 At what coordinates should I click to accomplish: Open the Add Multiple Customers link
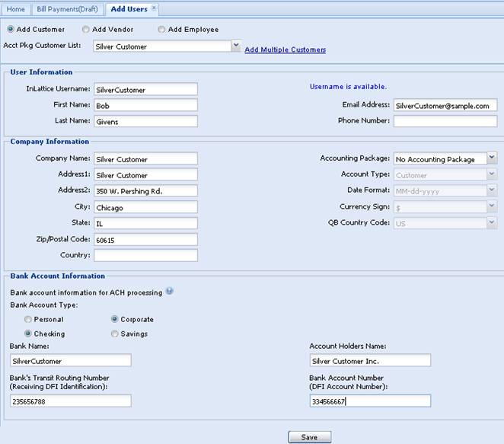click(285, 50)
